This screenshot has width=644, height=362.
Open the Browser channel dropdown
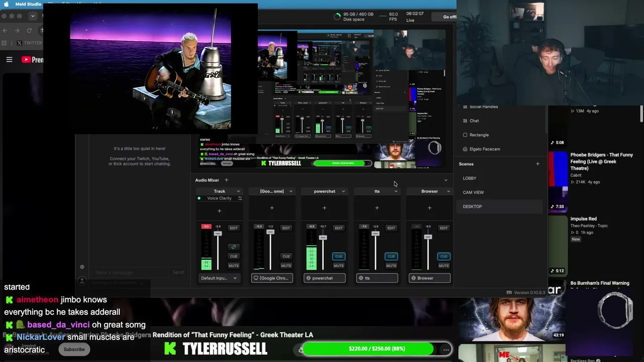point(448,191)
